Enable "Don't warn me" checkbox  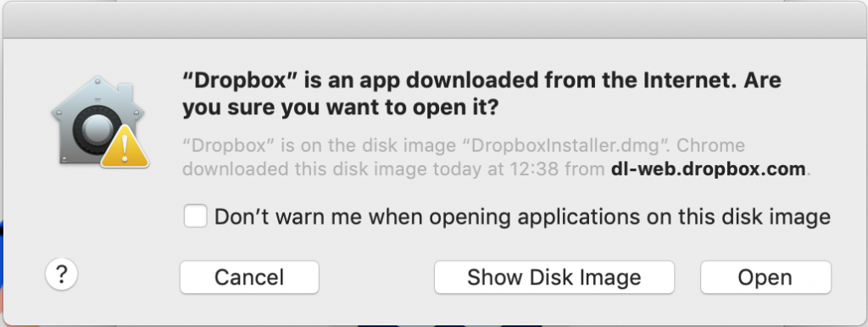click(x=196, y=216)
